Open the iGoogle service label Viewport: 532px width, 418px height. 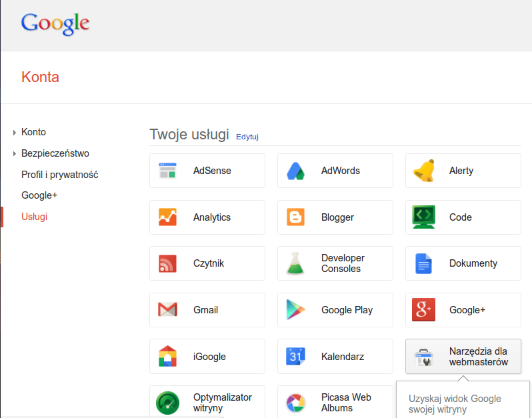tap(210, 357)
